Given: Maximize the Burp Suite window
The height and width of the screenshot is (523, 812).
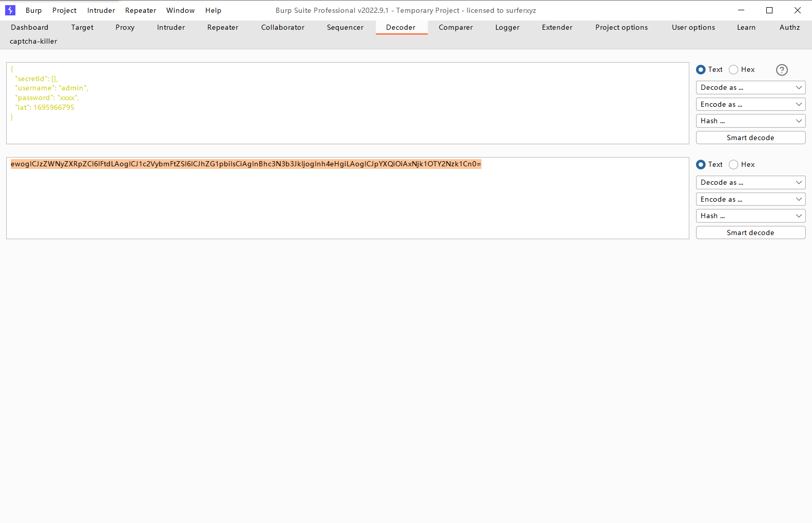Looking at the screenshot, I should click(769, 10).
